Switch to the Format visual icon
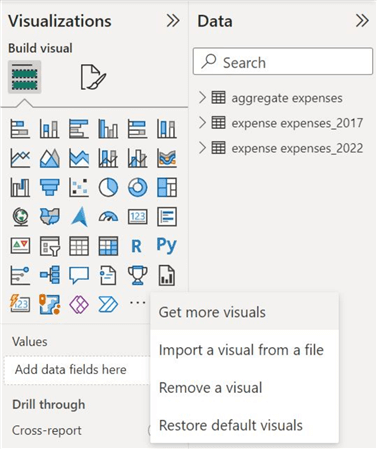This screenshot has width=377, height=449. point(93,77)
